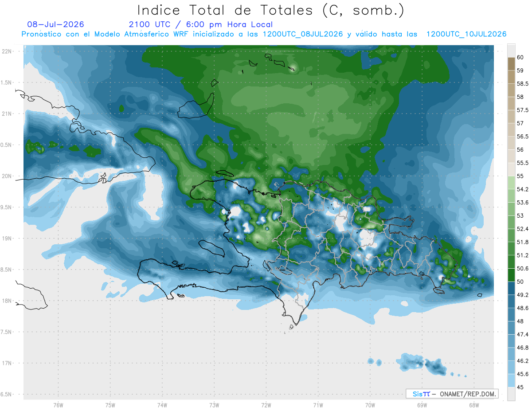Click the beige swatch between 56 and 56.5
This screenshot has height=411, width=532.
(x=511, y=143)
